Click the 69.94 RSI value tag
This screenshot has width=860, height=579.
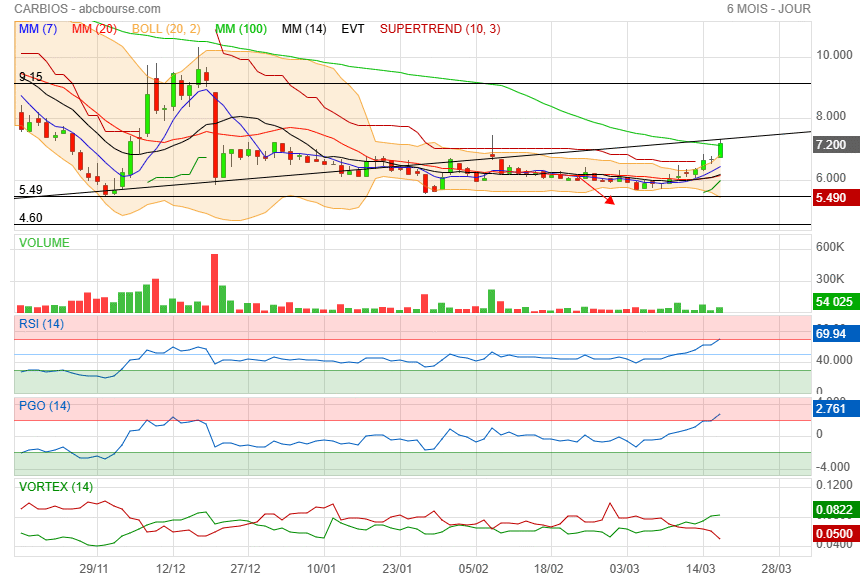coord(836,334)
